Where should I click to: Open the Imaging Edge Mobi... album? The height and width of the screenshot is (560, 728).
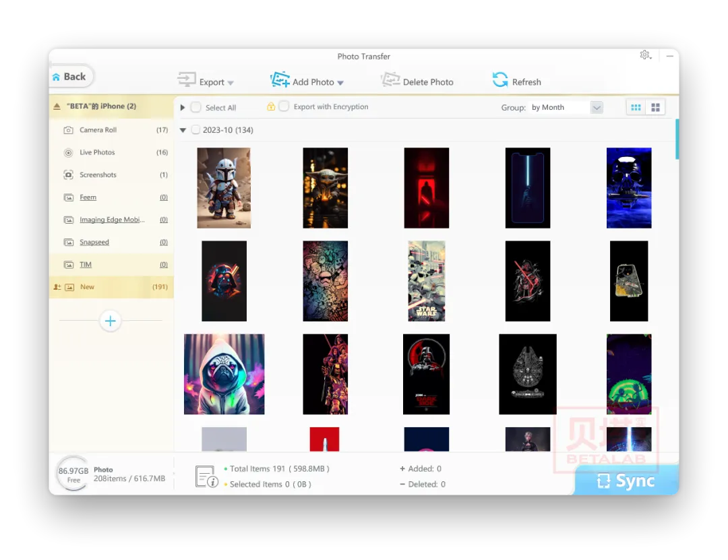tap(111, 220)
